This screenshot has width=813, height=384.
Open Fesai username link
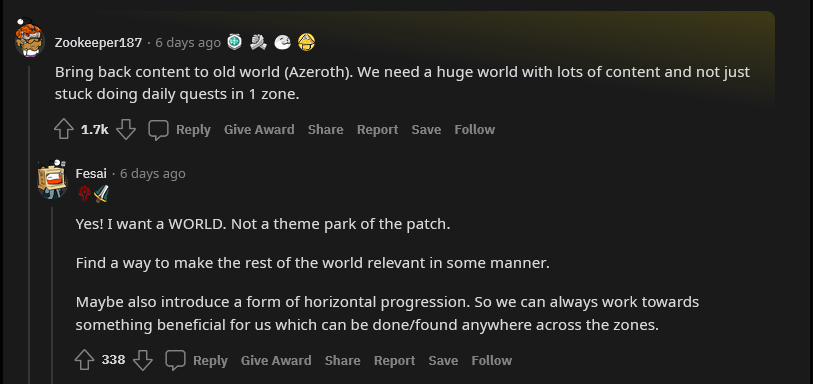[x=91, y=174]
